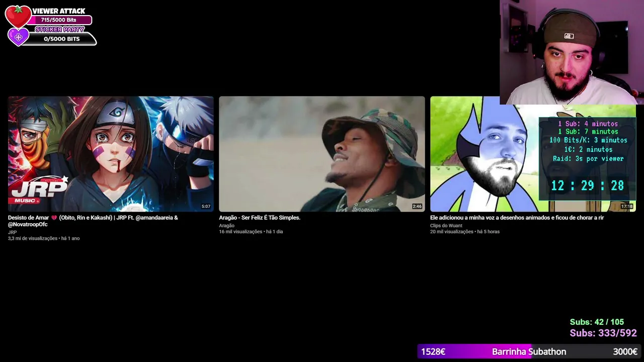The image size is (644, 362).
Task: Click the '1 Sub: 4 minutos' line
Action: pos(588,124)
